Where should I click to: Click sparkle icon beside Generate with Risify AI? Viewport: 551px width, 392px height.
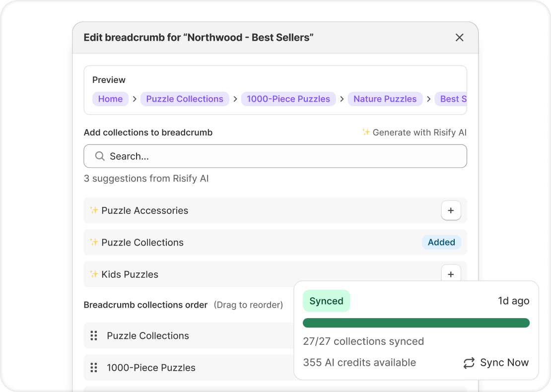366,132
